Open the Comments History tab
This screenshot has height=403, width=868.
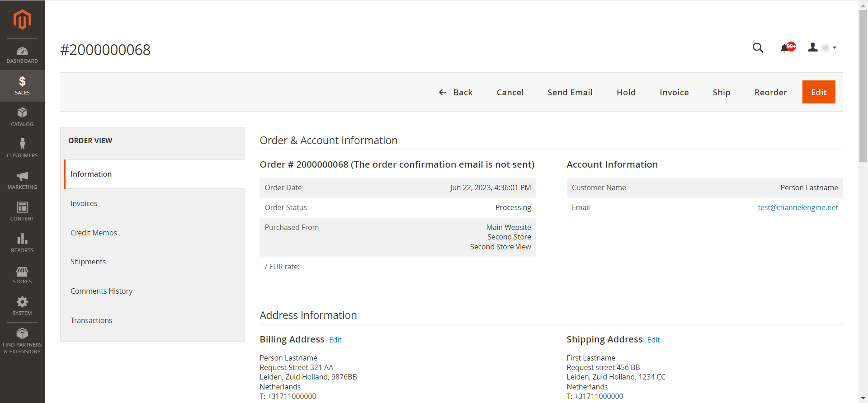coord(101,291)
